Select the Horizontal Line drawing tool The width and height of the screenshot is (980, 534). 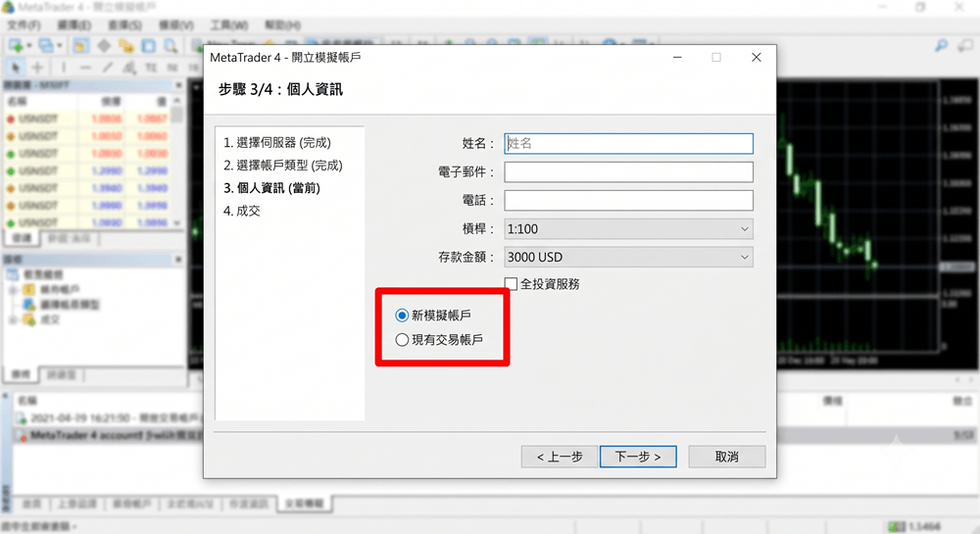[85, 67]
